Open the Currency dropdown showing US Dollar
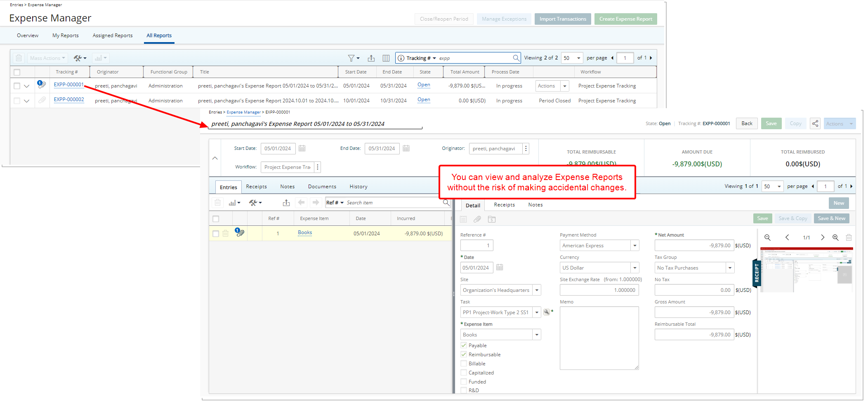 tap(634, 268)
